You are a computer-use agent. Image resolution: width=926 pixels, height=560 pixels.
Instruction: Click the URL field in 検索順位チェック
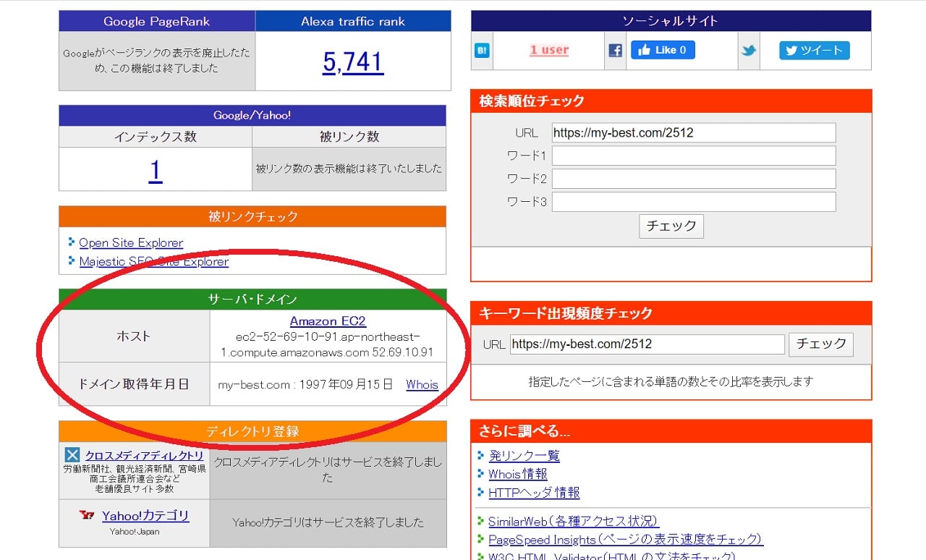click(693, 132)
